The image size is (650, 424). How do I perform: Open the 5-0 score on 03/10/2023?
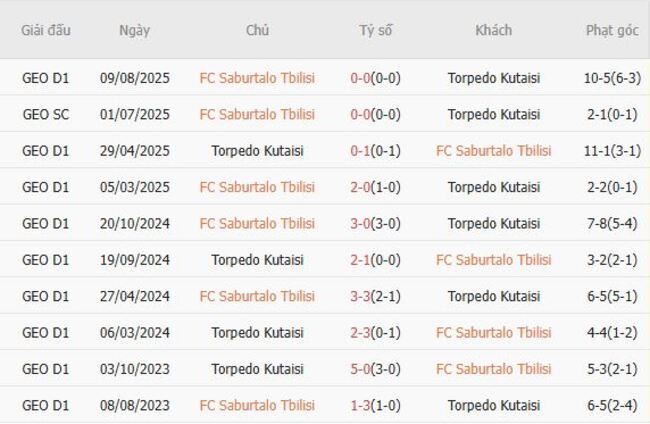coord(360,369)
